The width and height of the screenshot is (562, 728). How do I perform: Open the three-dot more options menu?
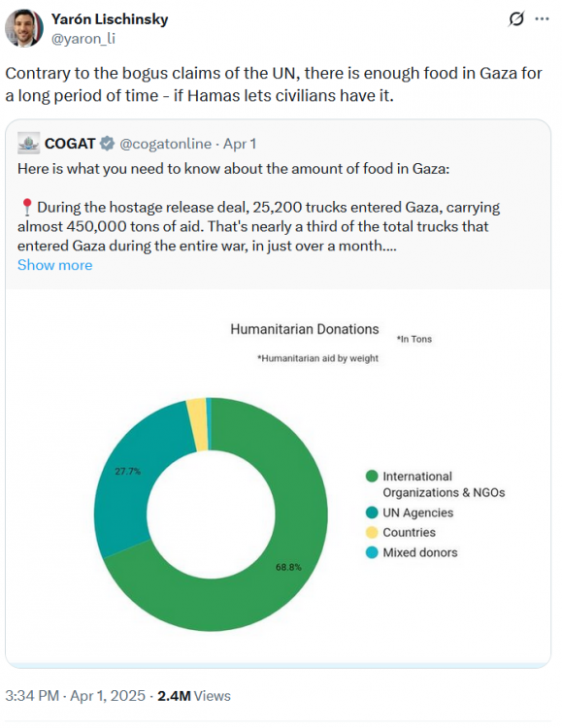point(542,19)
